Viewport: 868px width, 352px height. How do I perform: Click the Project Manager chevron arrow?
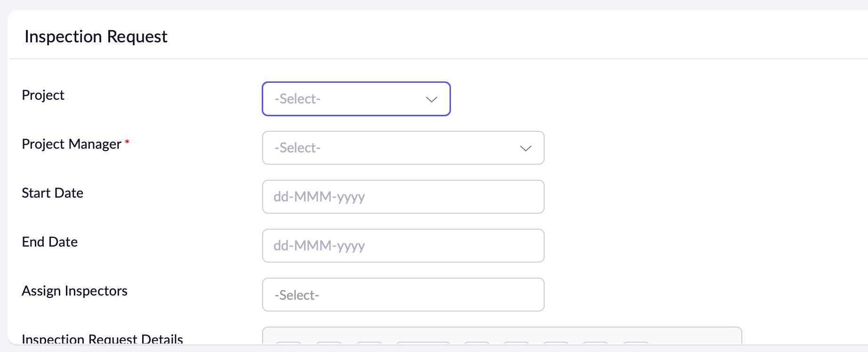coord(525,148)
